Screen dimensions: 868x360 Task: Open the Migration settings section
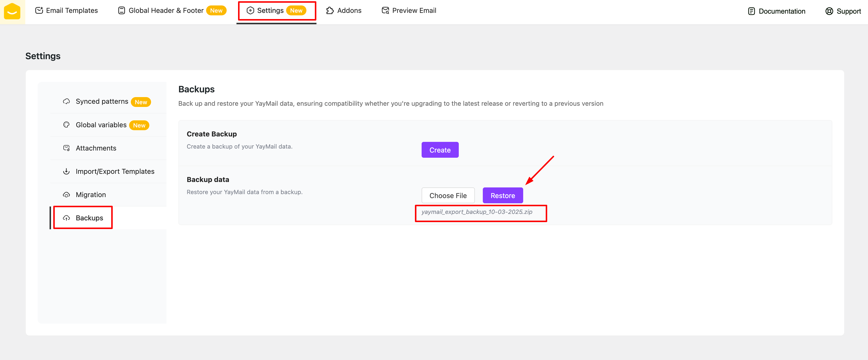(91, 195)
